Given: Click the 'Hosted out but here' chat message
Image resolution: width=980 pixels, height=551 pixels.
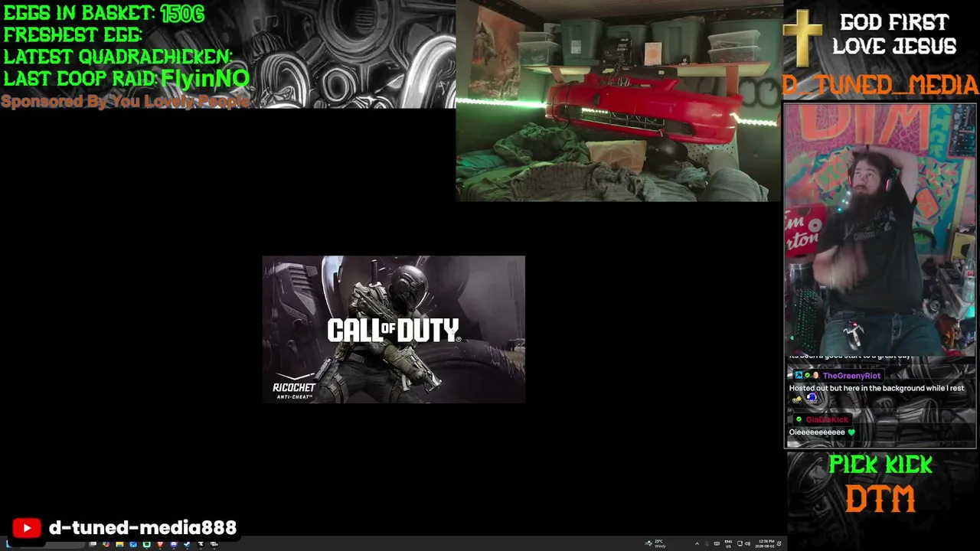Looking at the screenshot, I should 877,388.
